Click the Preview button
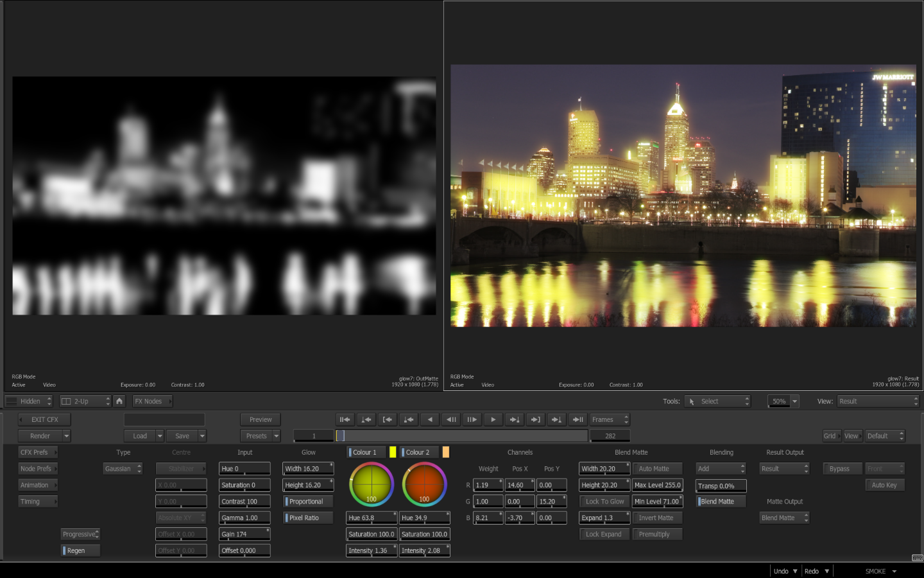Image resolution: width=924 pixels, height=578 pixels. 260,419
